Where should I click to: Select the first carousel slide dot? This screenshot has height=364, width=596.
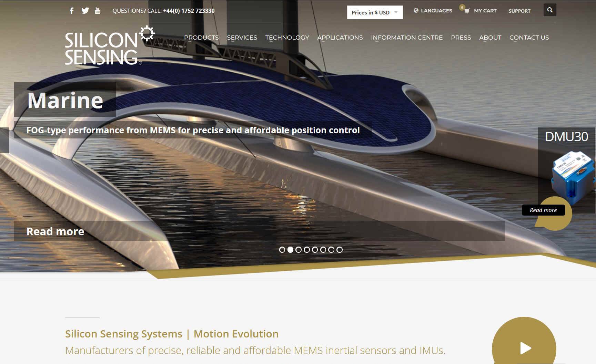click(x=282, y=250)
